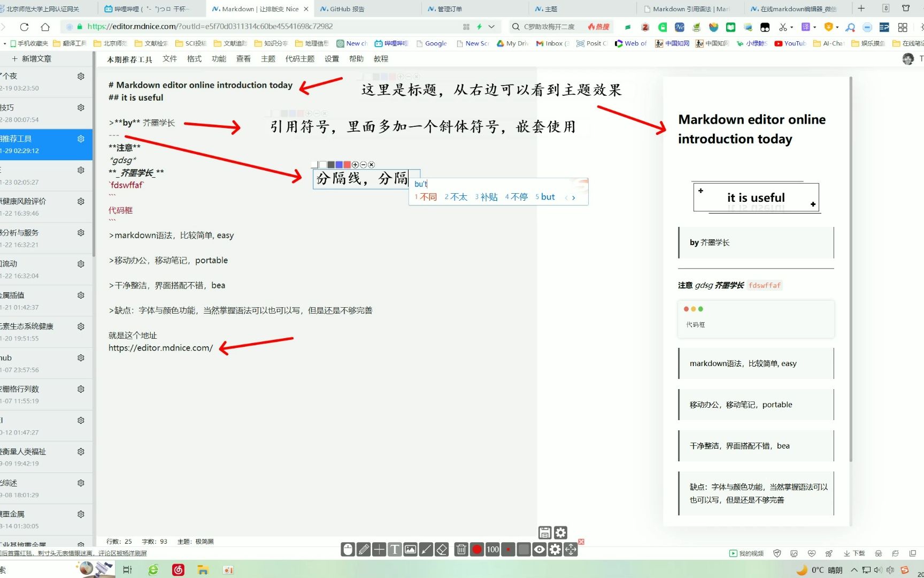
Task: Select the crosshair line tool
Action: click(x=379, y=549)
